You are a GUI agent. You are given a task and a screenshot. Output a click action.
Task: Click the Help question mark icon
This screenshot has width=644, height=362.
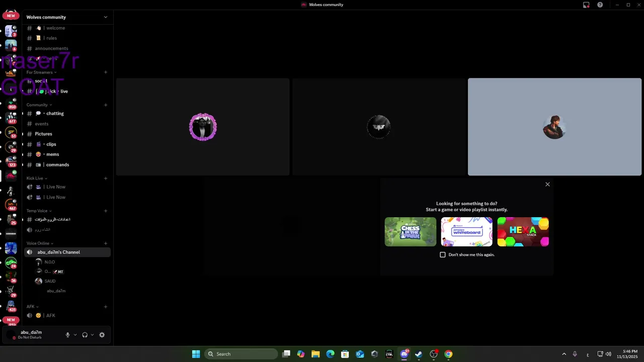click(600, 5)
